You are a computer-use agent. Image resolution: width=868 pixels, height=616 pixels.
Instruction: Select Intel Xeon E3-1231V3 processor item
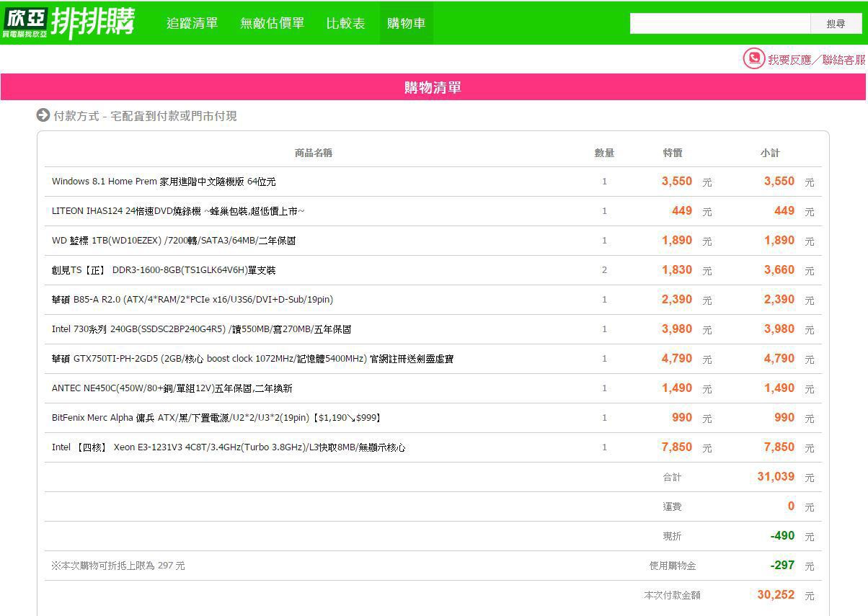click(x=229, y=447)
